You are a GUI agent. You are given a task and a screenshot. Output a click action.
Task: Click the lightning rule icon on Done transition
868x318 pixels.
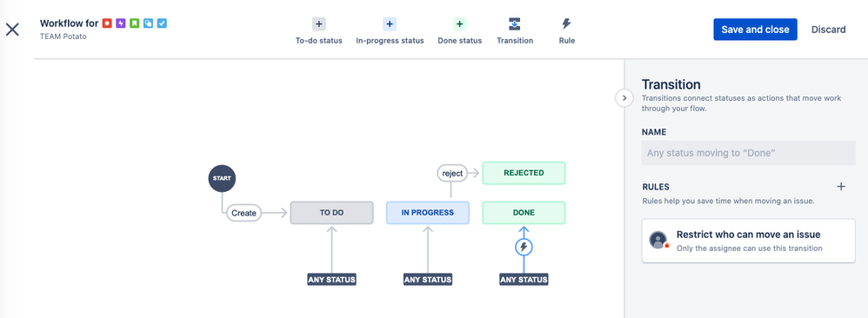click(524, 247)
